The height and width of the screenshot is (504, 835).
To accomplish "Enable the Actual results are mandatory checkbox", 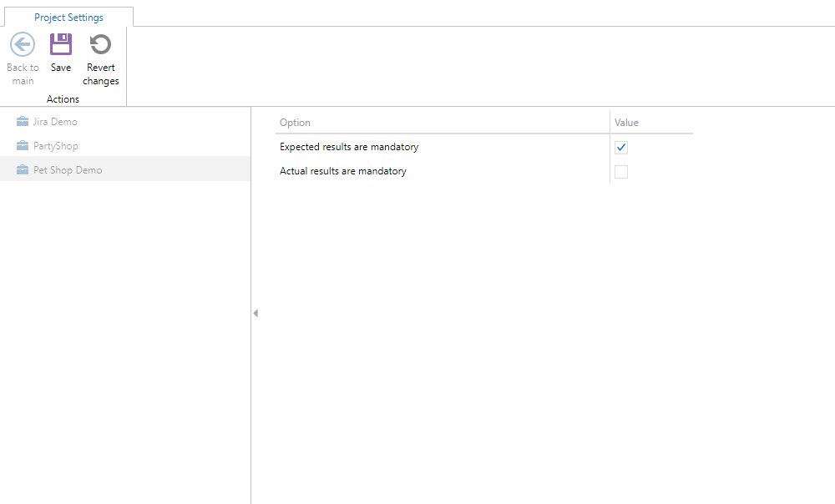I will coord(621,172).
